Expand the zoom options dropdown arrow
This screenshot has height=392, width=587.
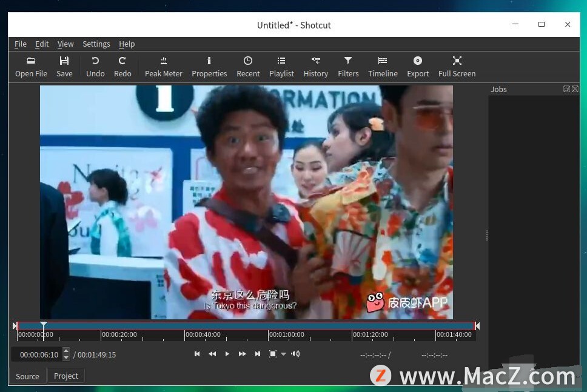[x=283, y=354]
